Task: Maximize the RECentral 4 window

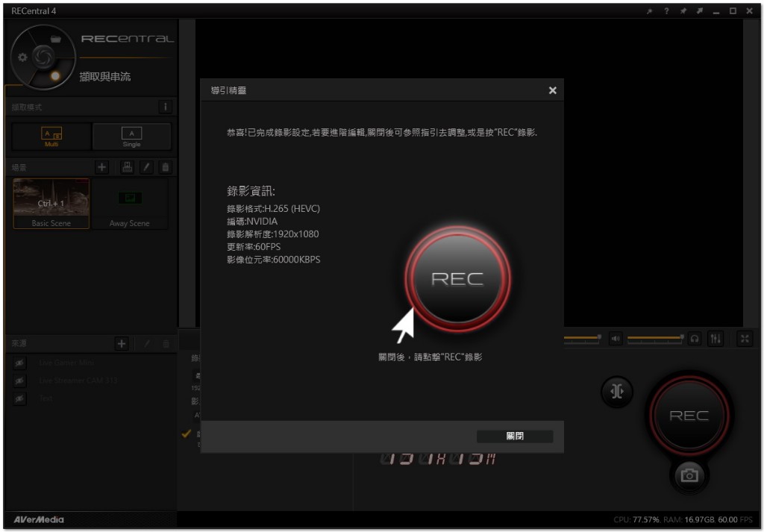Action: [x=733, y=10]
